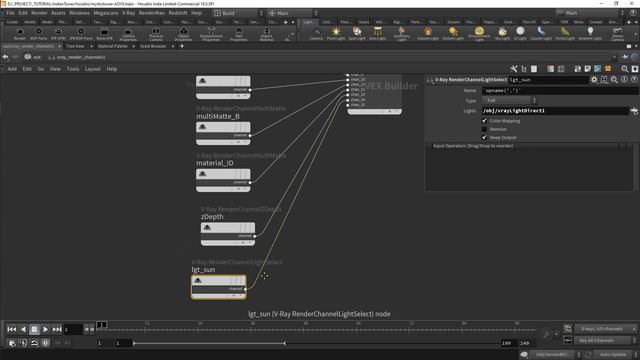Screen dimensions: 640x360
Task: Toggle the Color Mapping checkbox
Action: pyautogui.click(x=484, y=121)
